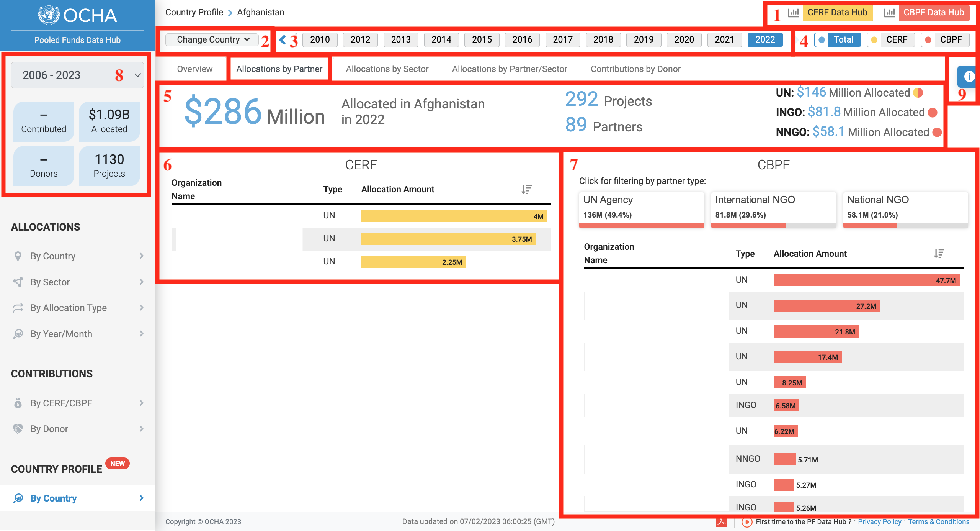Select the Total fund filter

[838, 39]
